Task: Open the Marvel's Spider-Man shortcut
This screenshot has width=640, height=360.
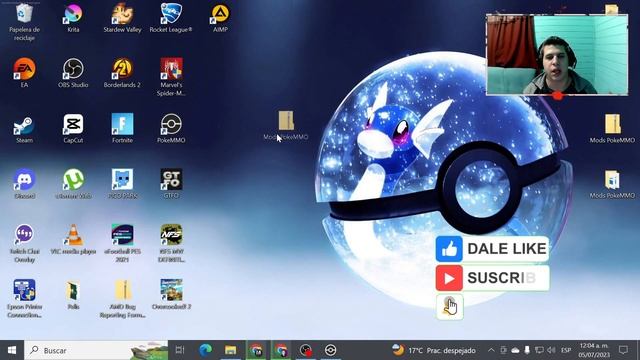Action: [x=171, y=77]
